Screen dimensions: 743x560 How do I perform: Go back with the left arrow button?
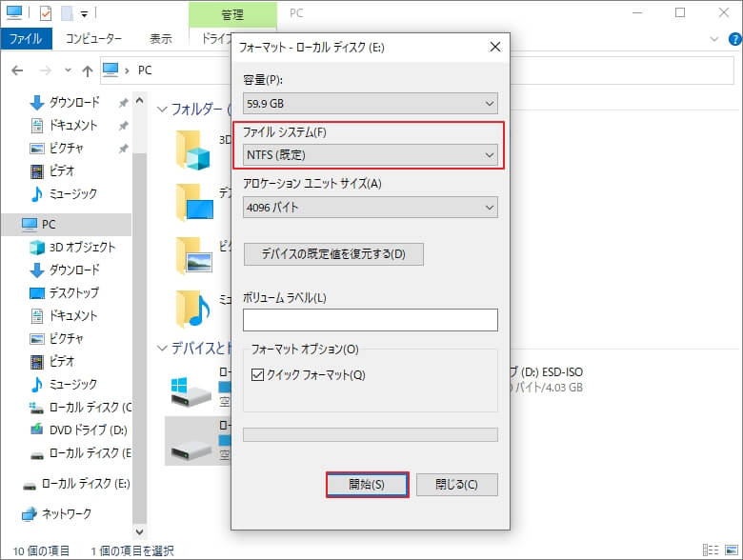coord(17,70)
